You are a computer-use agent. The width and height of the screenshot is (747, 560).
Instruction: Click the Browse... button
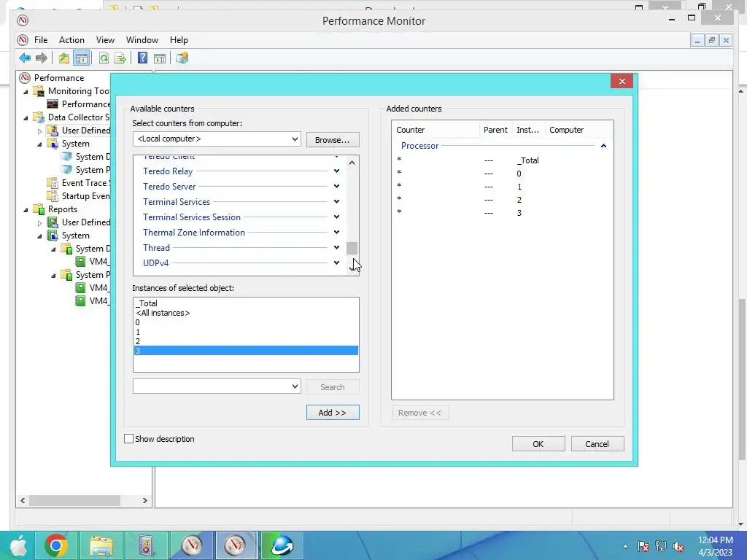coord(333,139)
